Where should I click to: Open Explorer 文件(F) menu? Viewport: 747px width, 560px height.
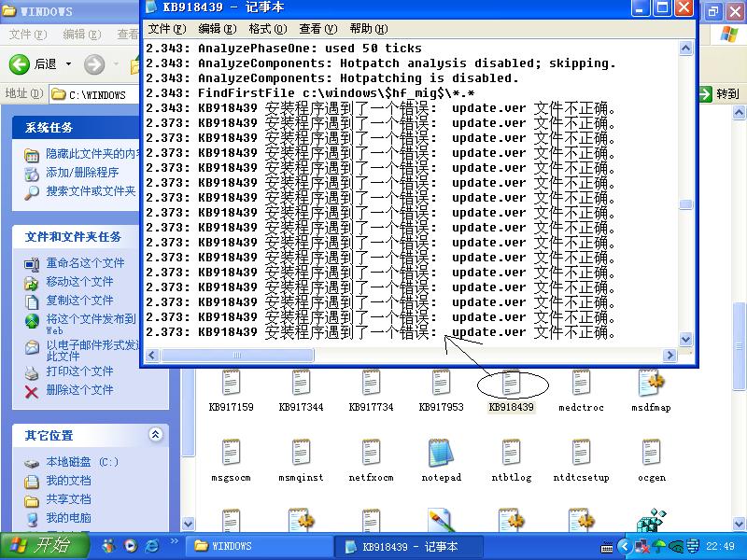click(28, 35)
